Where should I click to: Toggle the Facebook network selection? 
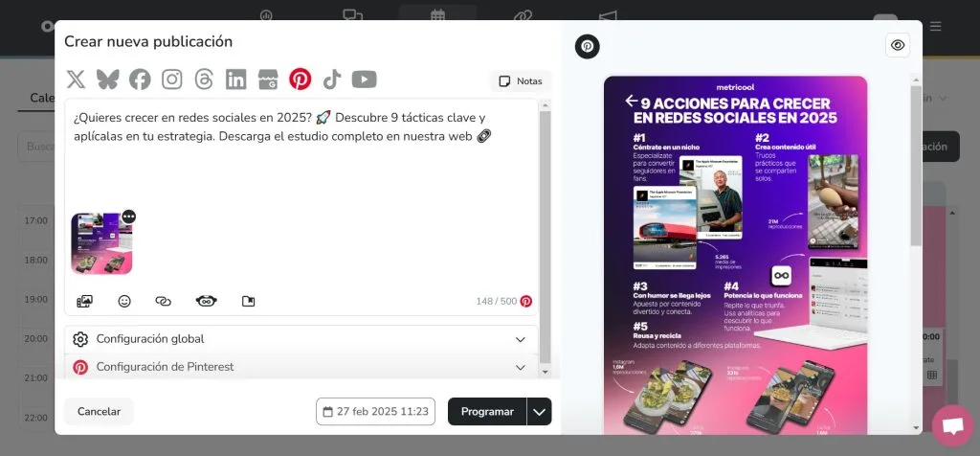click(140, 80)
